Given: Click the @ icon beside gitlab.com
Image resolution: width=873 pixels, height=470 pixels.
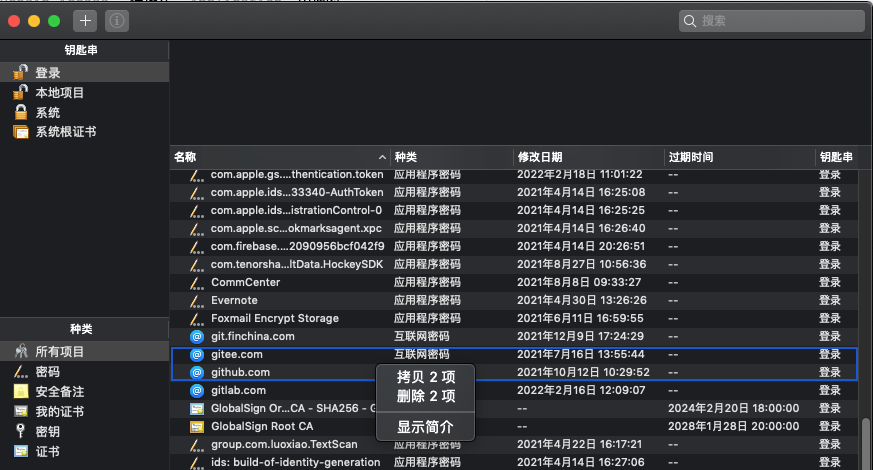Looking at the screenshot, I should point(197,390).
